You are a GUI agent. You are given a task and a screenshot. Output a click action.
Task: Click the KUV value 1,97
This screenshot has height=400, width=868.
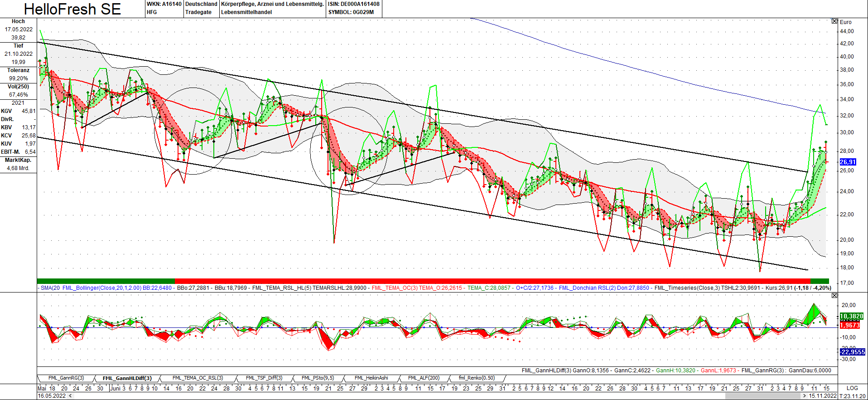pos(30,144)
